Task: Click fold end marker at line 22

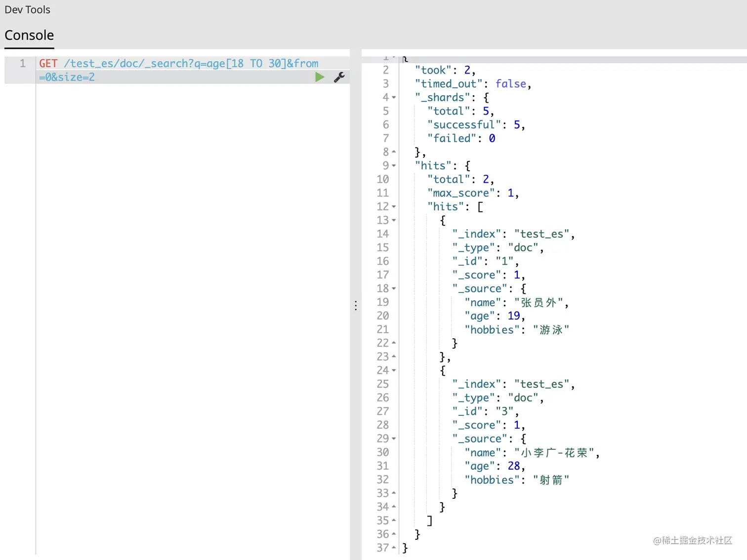Action: [x=394, y=342]
